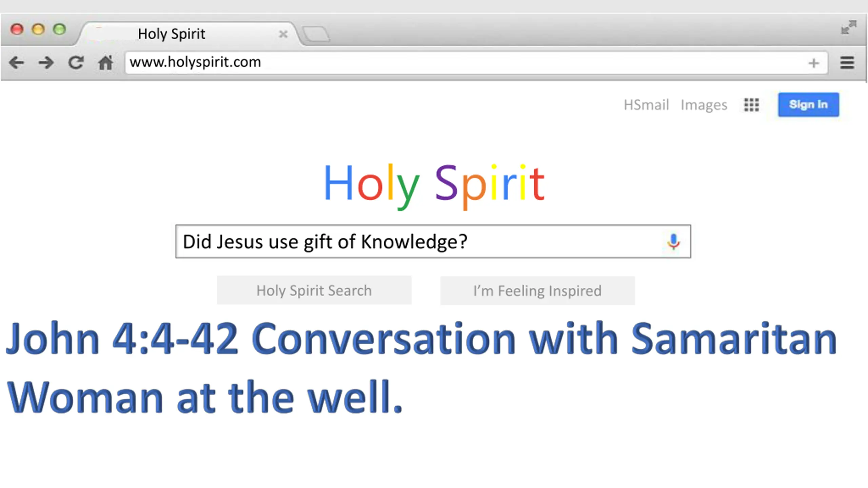
Task: Open the browser hamburger menu
Action: [x=847, y=63]
